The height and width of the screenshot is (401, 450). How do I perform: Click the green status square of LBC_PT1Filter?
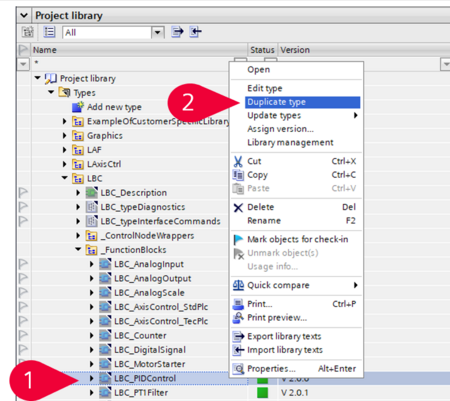[263, 393]
